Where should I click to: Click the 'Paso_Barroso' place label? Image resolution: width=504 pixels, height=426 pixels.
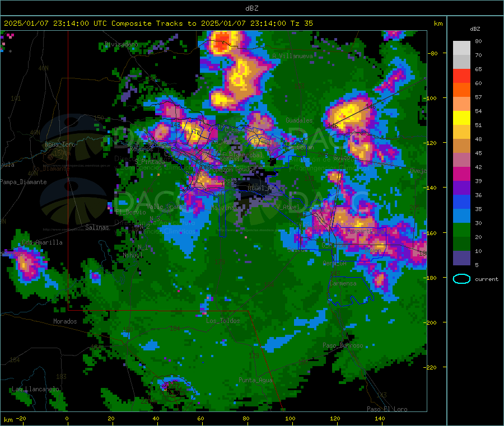[343, 345]
